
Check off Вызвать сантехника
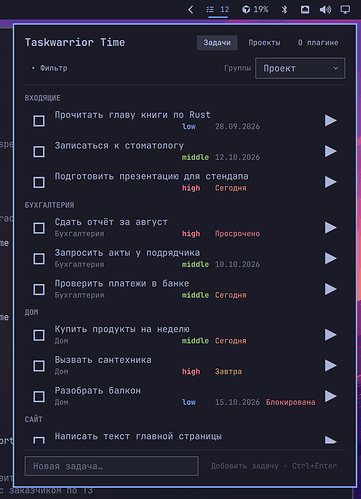[x=39, y=366]
